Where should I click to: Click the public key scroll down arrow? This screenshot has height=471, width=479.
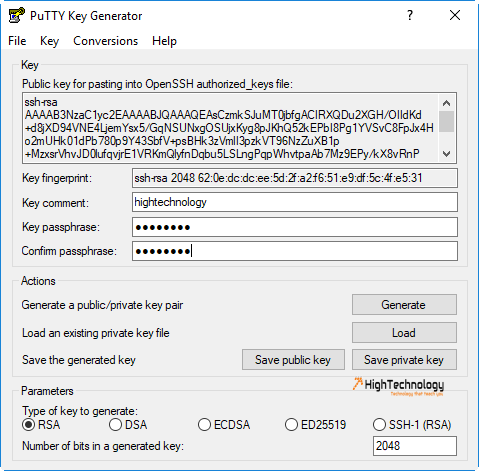click(x=446, y=154)
